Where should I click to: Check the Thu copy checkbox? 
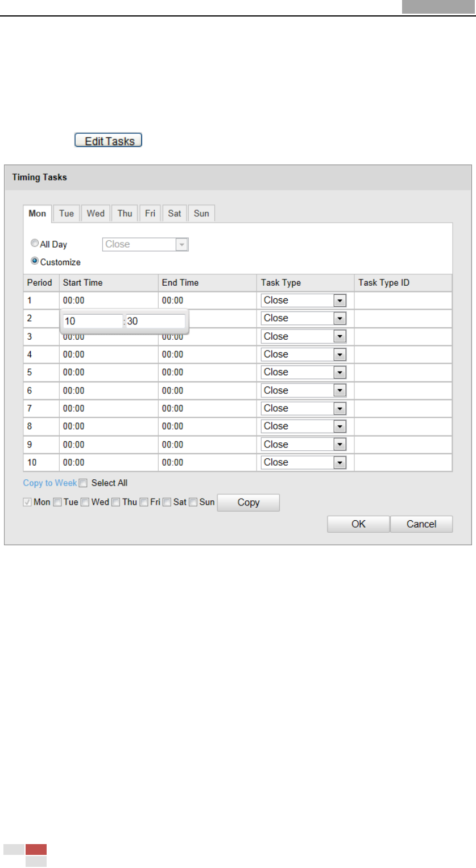[x=115, y=503]
